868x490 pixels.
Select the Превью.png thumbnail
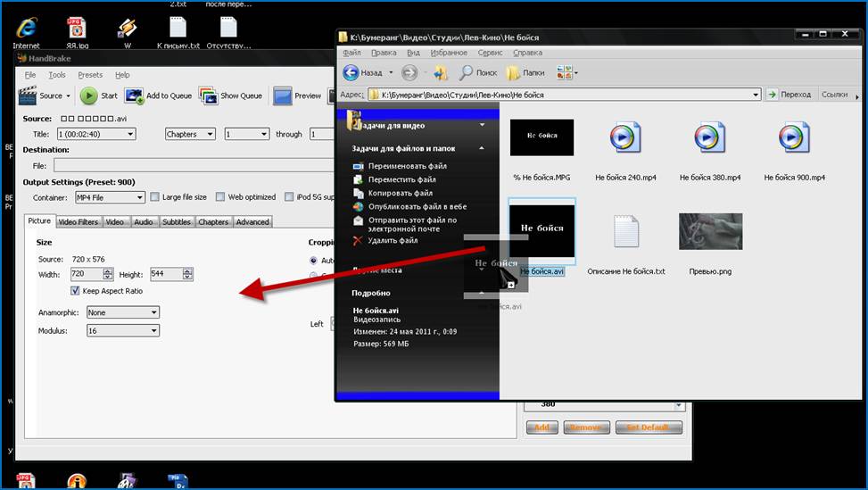click(710, 231)
